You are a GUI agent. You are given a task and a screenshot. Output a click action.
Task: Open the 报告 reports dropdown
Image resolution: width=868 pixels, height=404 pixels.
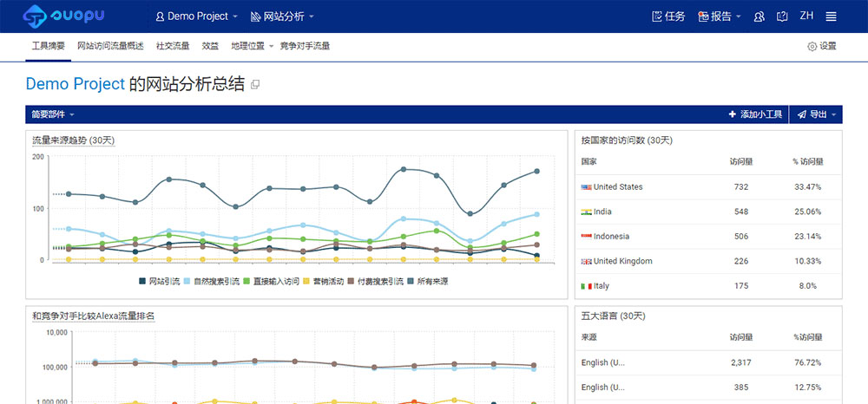pos(719,16)
